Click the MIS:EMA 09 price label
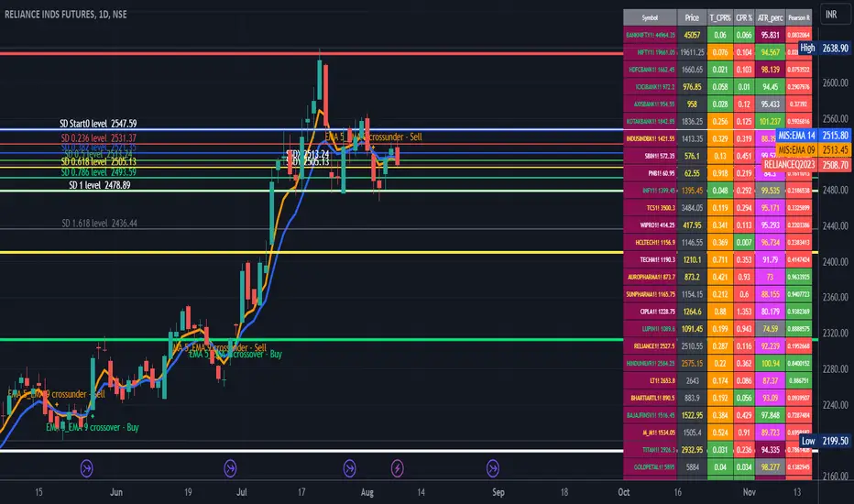Viewport: 854px width, 504px height. coord(813,150)
